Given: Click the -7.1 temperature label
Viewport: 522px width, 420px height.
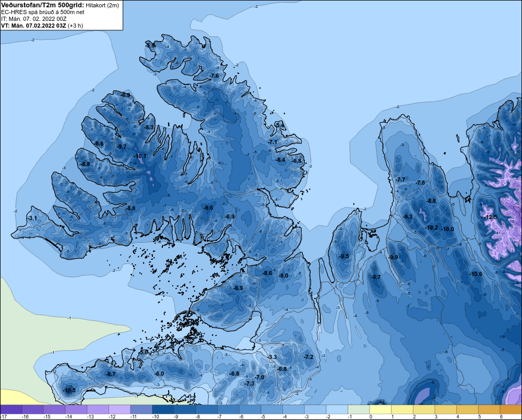Looking at the screenshot, I should pyautogui.click(x=272, y=142).
